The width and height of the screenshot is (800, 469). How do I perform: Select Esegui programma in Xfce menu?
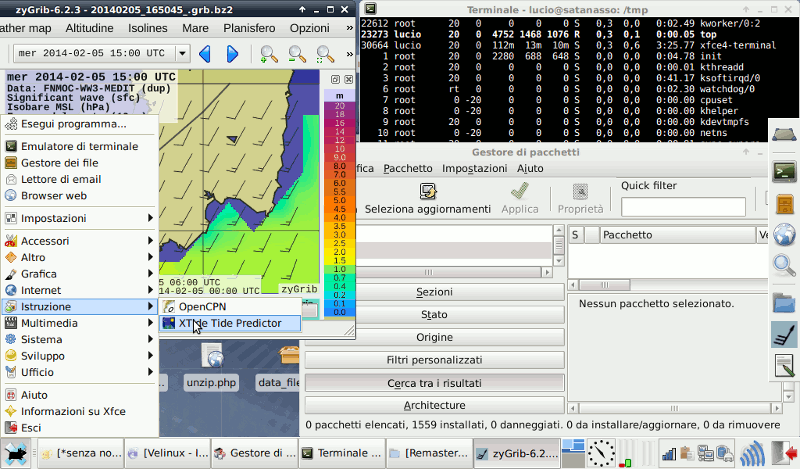tap(79, 124)
